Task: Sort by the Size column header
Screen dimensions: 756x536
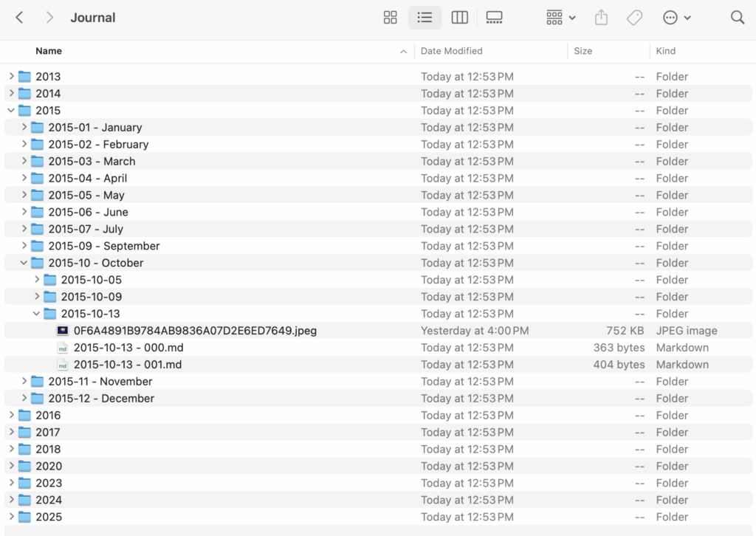Action: 583,51
